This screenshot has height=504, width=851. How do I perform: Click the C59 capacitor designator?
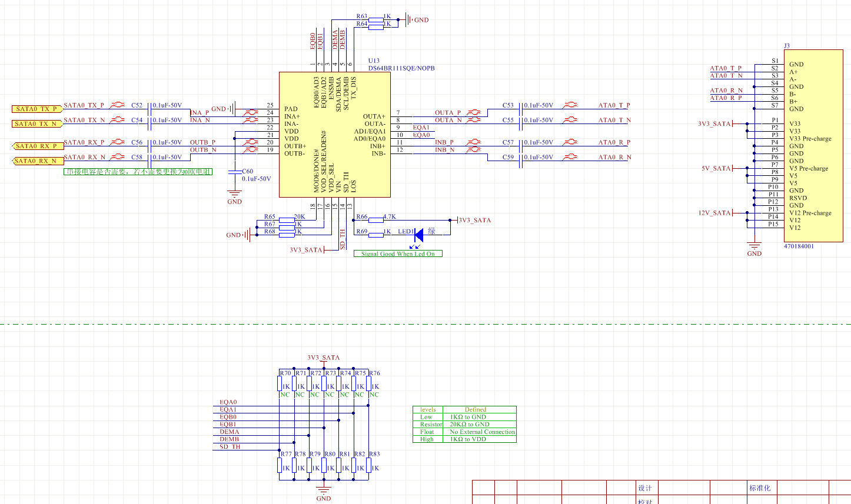coord(508,157)
